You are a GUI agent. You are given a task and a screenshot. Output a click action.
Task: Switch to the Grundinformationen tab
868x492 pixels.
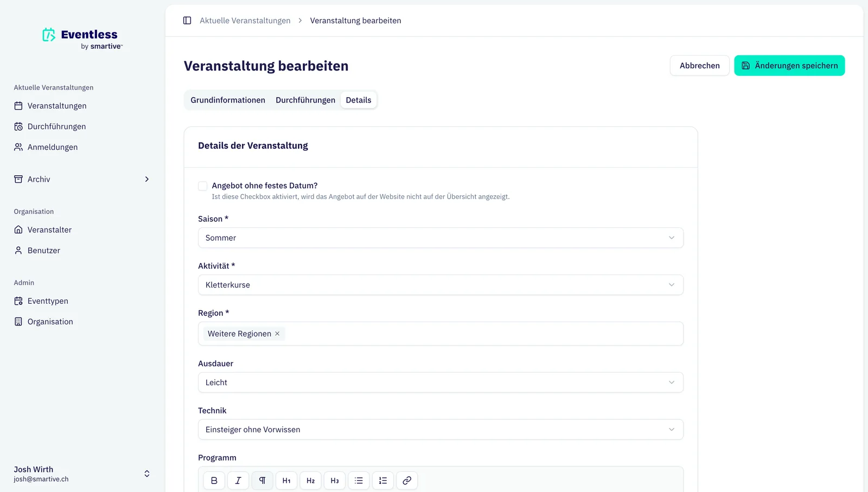pos(228,100)
